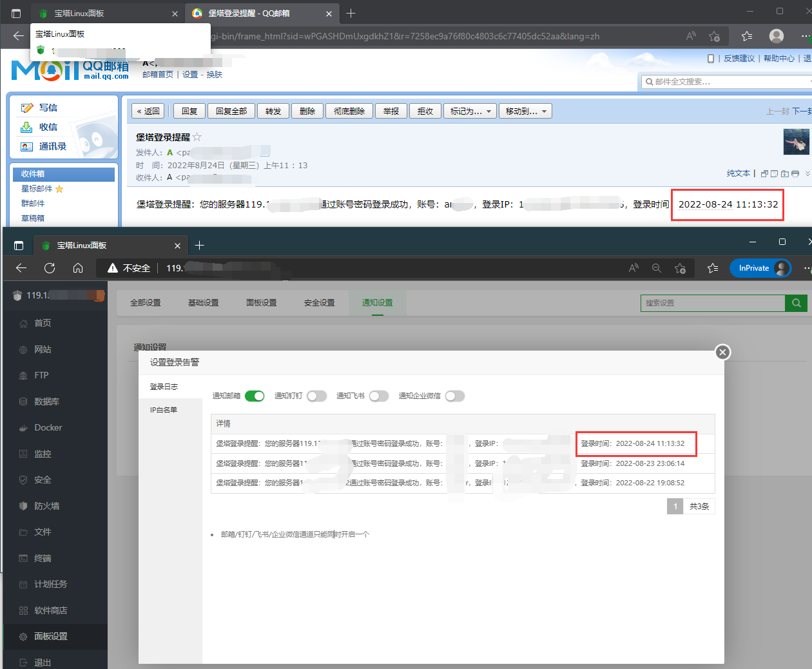Click the InPrivate profile button
The width and height of the screenshot is (812, 669).
pyautogui.click(x=760, y=268)
